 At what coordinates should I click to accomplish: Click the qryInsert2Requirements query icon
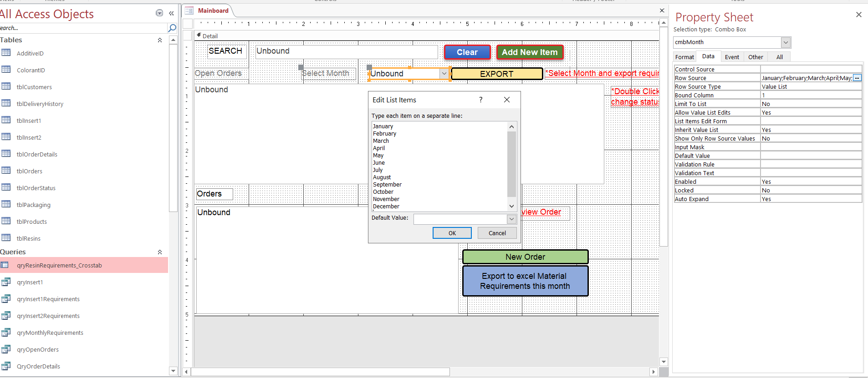pyautogui.click(x=6, y=316)
